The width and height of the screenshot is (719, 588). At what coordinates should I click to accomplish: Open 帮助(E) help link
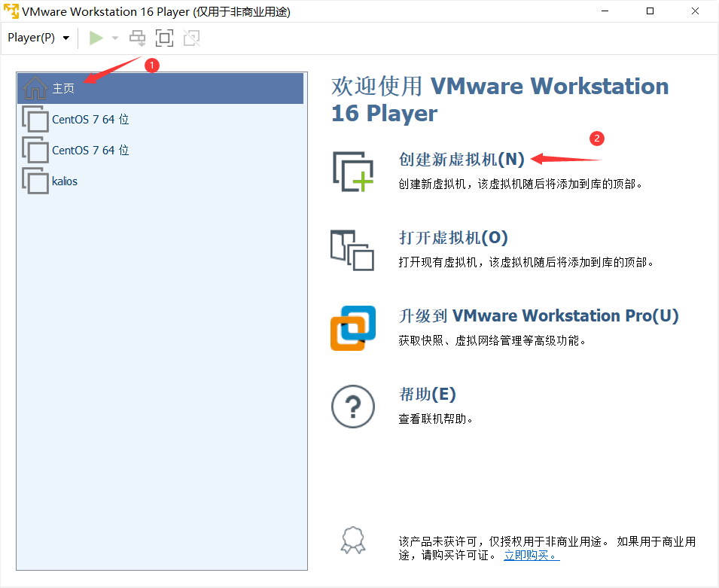click(x=427, y=394)
